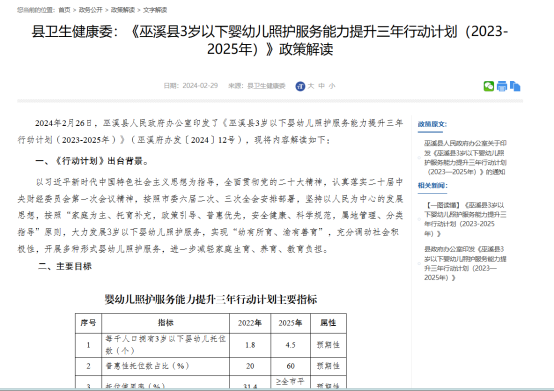554x391 pixels.
Task: Click the round blue font size icon
Action: [300, 86]
